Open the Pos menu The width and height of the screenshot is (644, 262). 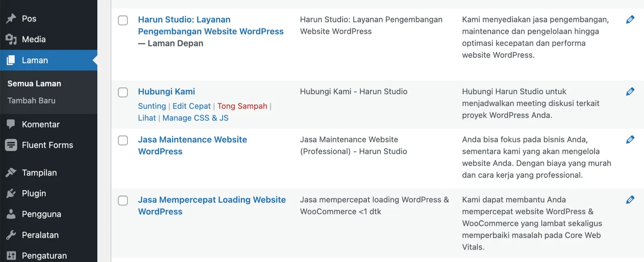[x=49, y=19]
